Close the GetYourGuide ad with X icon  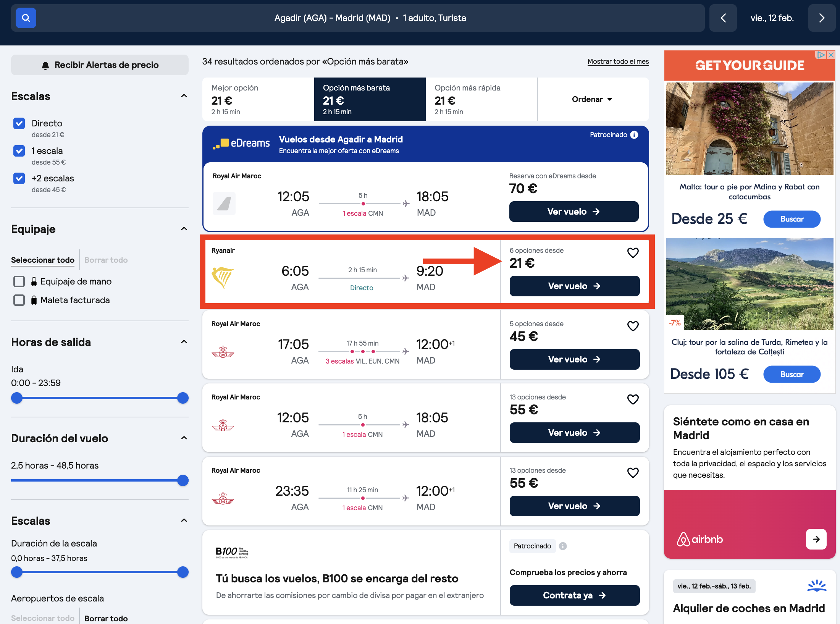tap(831, 55)
